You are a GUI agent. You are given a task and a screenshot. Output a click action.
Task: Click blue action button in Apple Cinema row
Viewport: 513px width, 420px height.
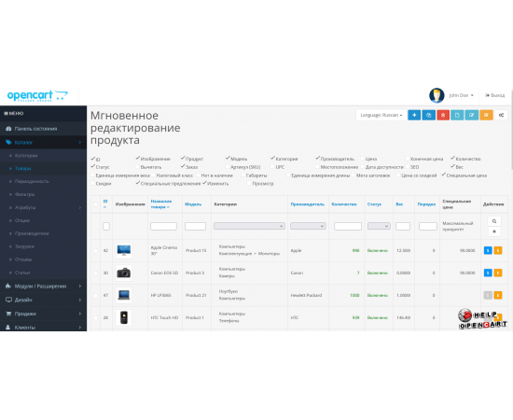(488, 250)
